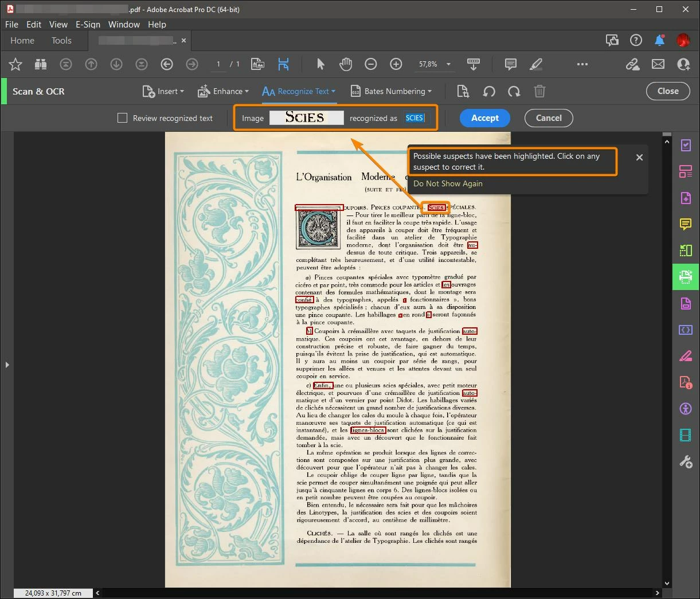Viewport: 700px width, 599px height.
Task: Click the blue Accept button
Action: (485, 118)
